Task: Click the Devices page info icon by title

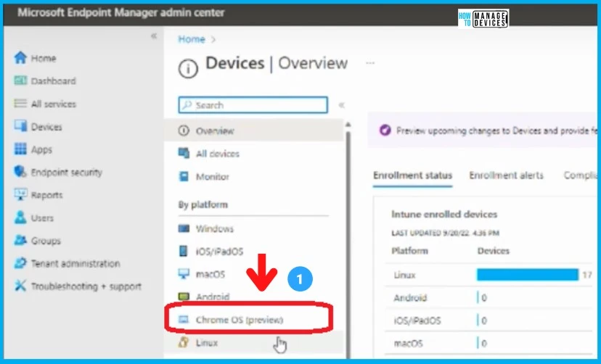Action: (x=188, y=69)
